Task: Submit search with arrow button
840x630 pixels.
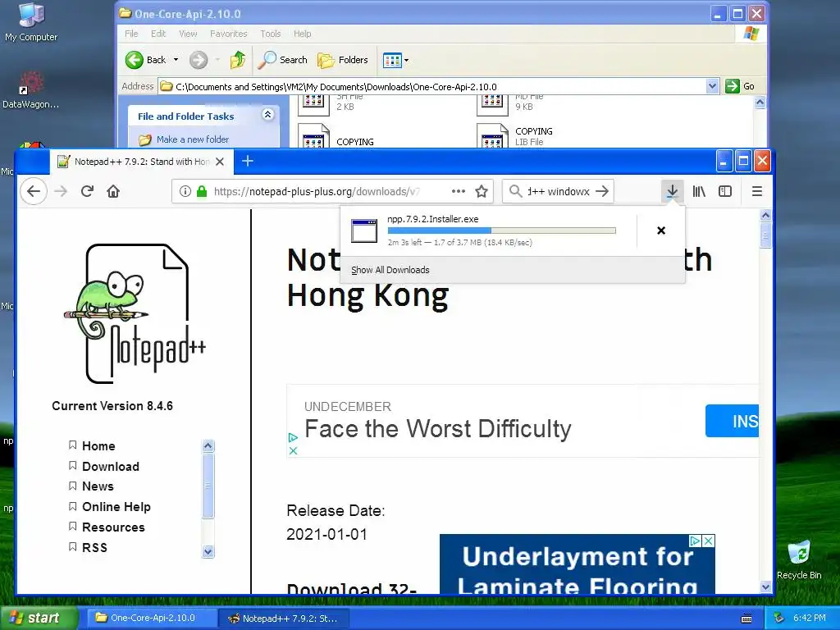Action: (602, 191)
